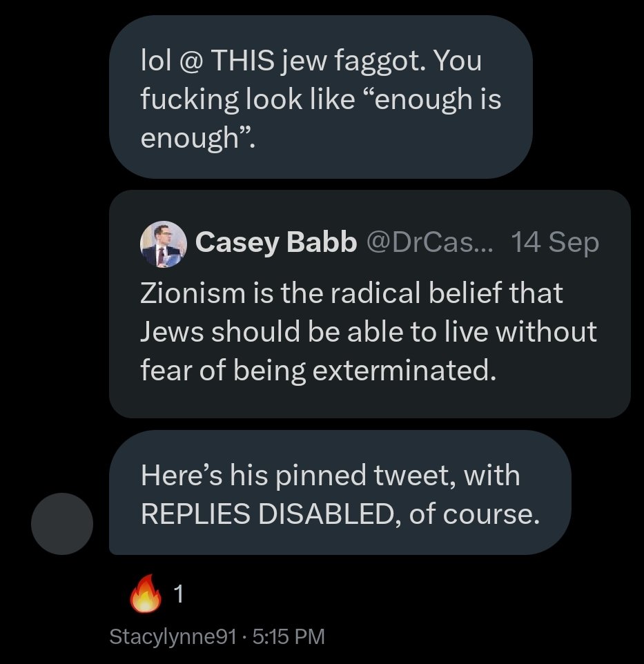The width and height of the screenshot is (644, 664).
Task: Select the "Here's his pinned tweet" message
Action: coord(340,494)
